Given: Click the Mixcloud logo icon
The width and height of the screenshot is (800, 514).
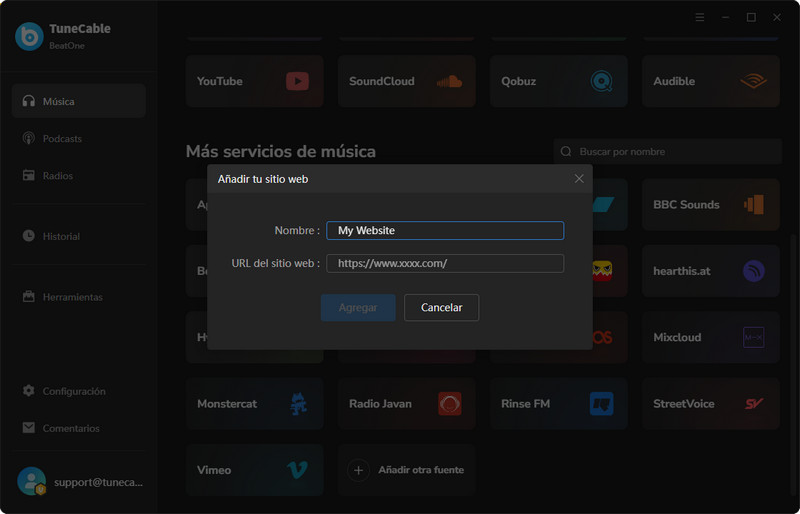Looking at the screenshot, I should pyautogui.click(x=754, y=337).
